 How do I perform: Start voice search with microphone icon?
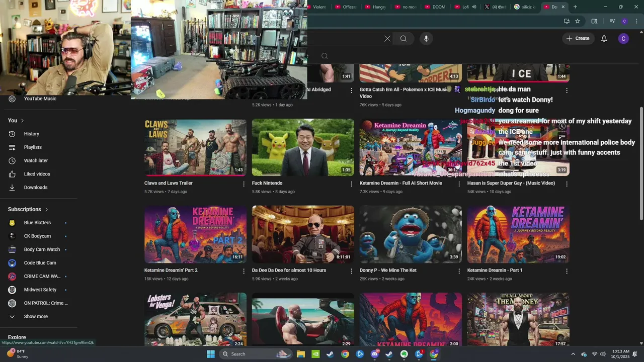426,39
